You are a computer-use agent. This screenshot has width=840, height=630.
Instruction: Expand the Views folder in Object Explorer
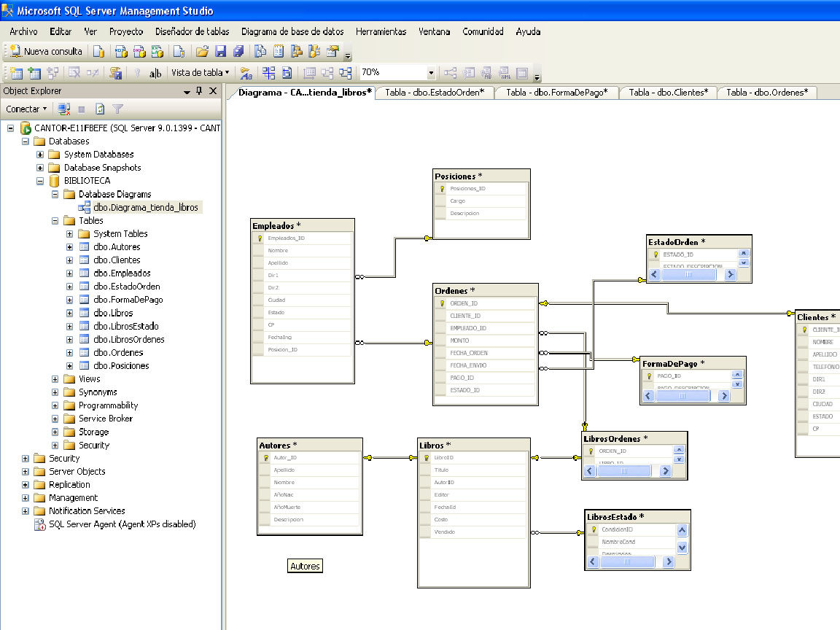point(54,378)
